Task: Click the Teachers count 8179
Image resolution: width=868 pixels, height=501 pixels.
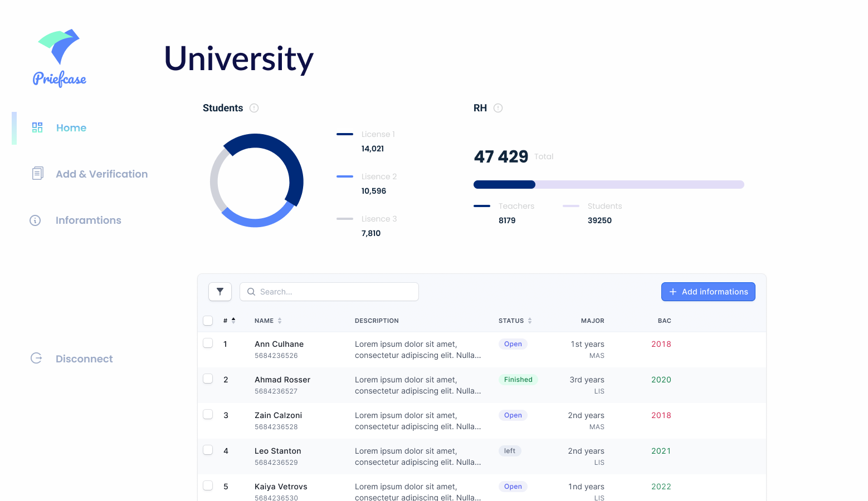Action: [507, 220]
